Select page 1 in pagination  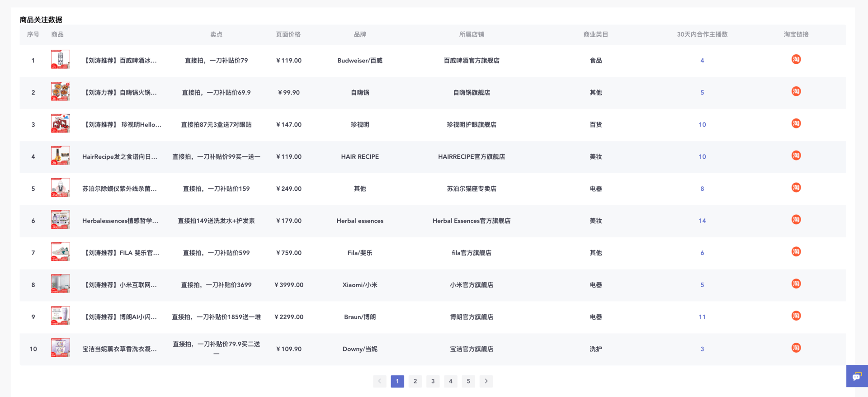click(x=397, y=381)
